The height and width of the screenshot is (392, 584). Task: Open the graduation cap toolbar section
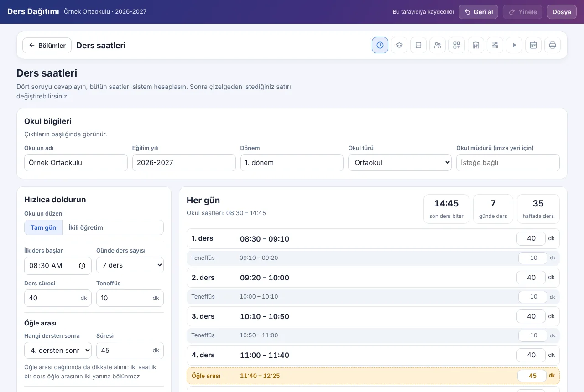click(399, 45)
